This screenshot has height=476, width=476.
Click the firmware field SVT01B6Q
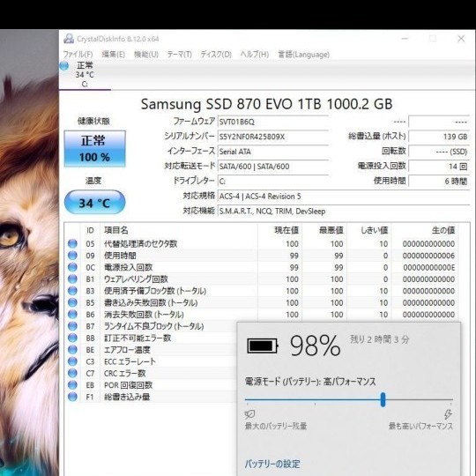pyautogui.click(x=273, y=122)
